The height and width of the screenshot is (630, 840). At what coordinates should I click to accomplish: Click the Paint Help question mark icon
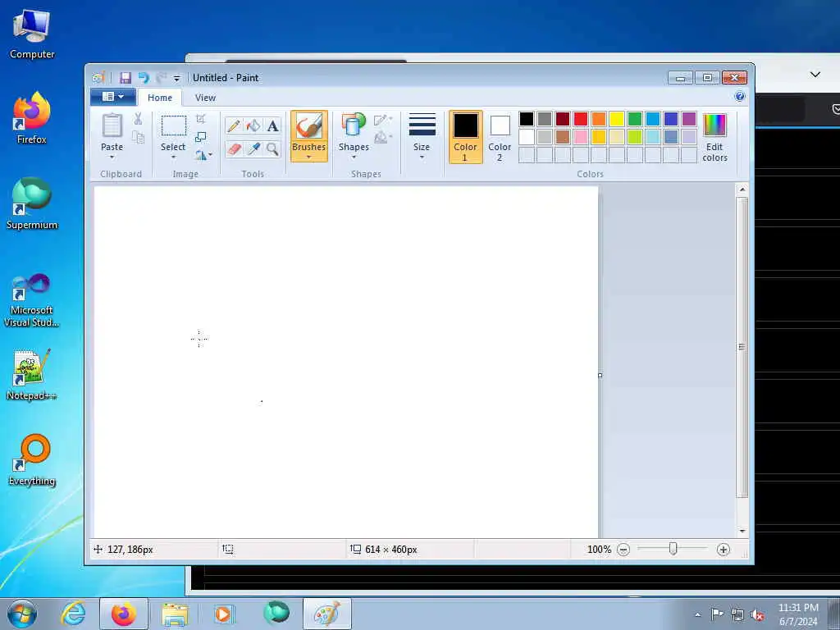(x=740, y=97)
